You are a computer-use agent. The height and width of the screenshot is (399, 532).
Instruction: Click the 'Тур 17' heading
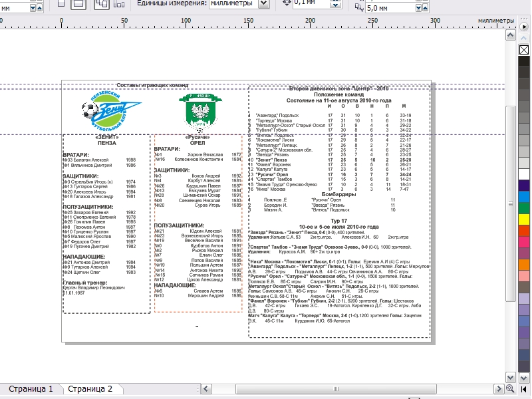[338, 221]
